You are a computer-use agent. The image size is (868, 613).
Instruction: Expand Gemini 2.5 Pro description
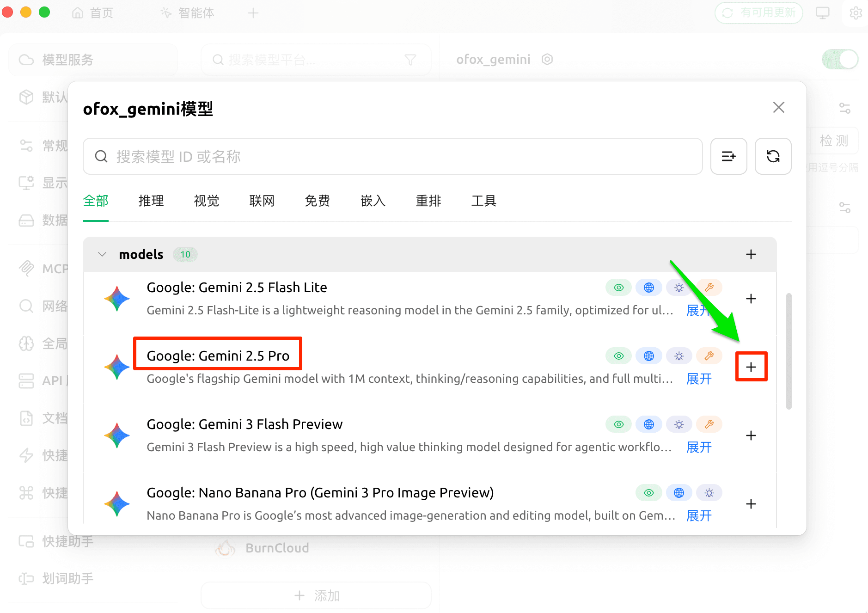699,379
